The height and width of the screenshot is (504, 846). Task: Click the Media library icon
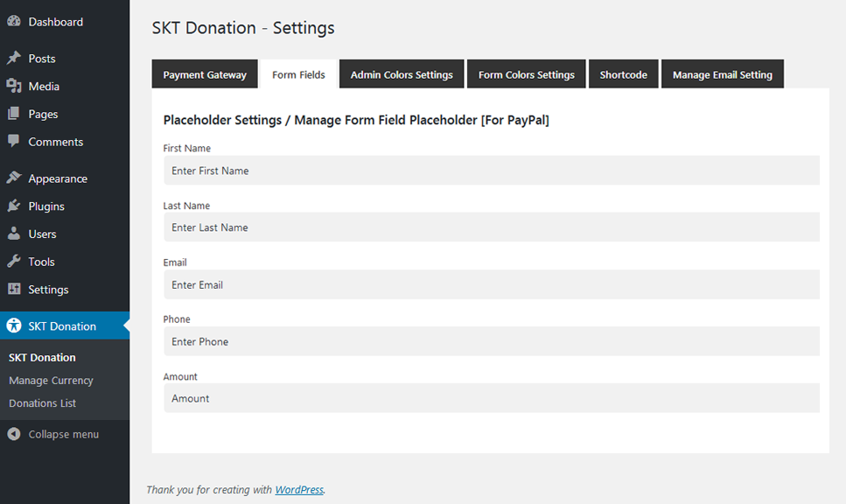[x=14, y=86]
